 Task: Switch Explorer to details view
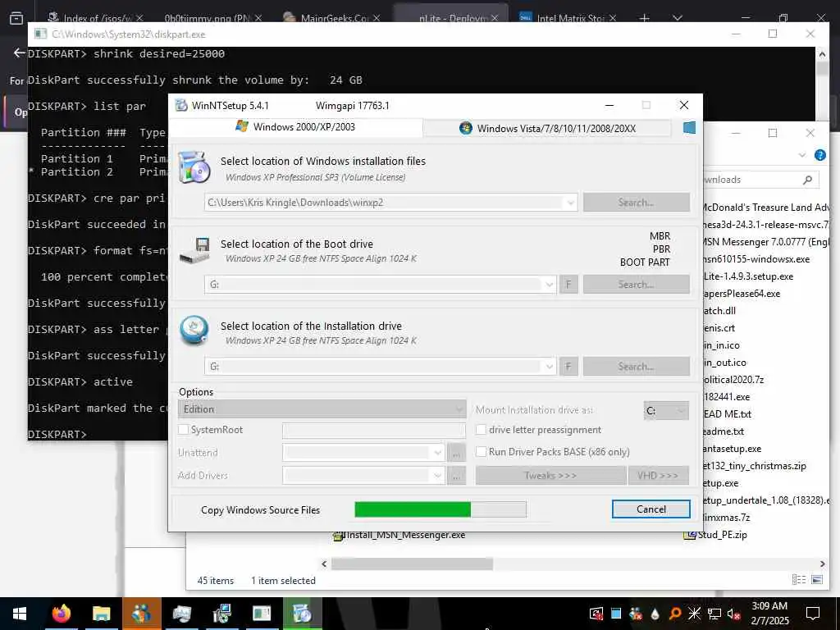[x=799, y=580]
